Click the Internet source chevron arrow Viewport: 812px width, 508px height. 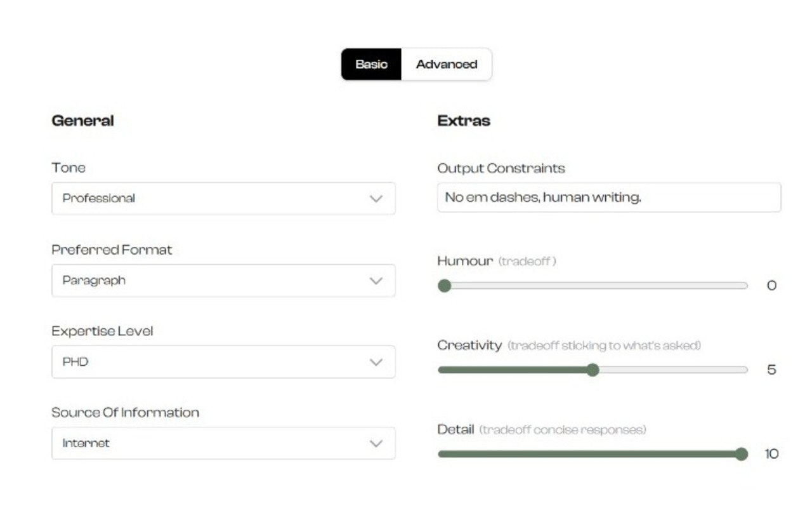[x=376, y=443]
